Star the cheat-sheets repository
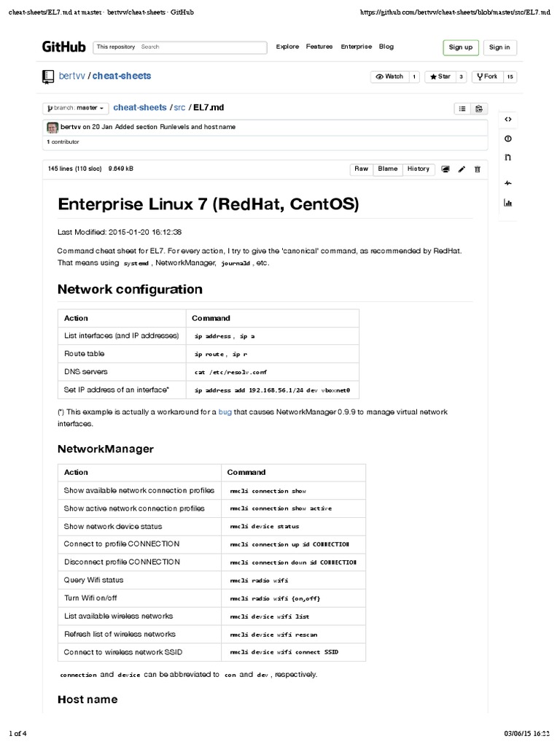This screenshot has width=560, height=747. pyautogui.click(x=440, y=76)
